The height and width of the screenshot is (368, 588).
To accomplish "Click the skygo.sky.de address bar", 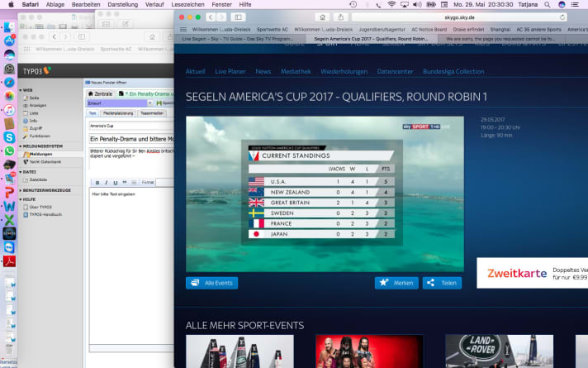I will click(459, 17).
